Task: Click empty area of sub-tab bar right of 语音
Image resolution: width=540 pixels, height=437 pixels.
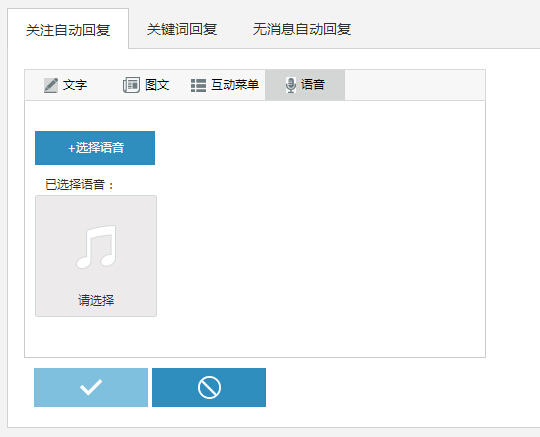Action: pos(415,85)
